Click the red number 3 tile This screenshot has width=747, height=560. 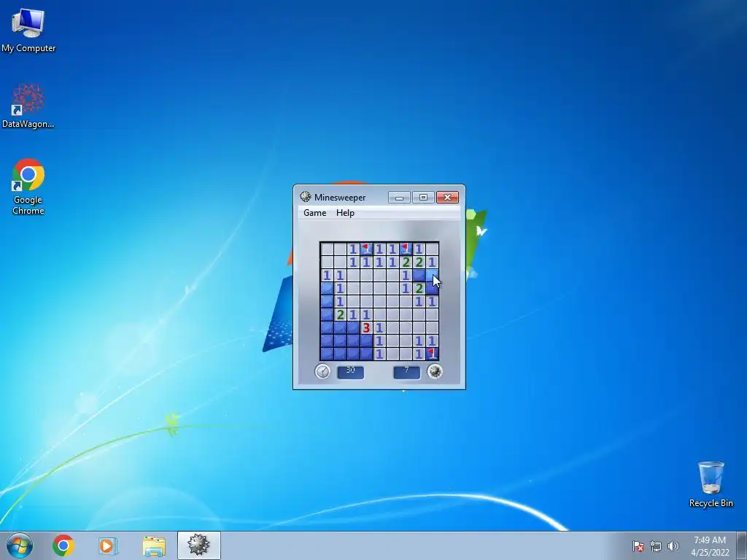(366, 327)
